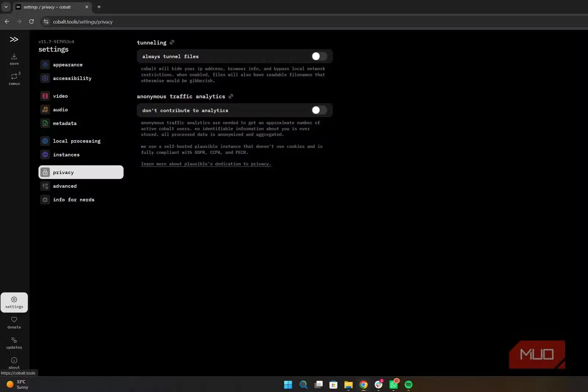Open the settings gear in the sidebar
588x392 pixels.
click(x=14, y=302)
